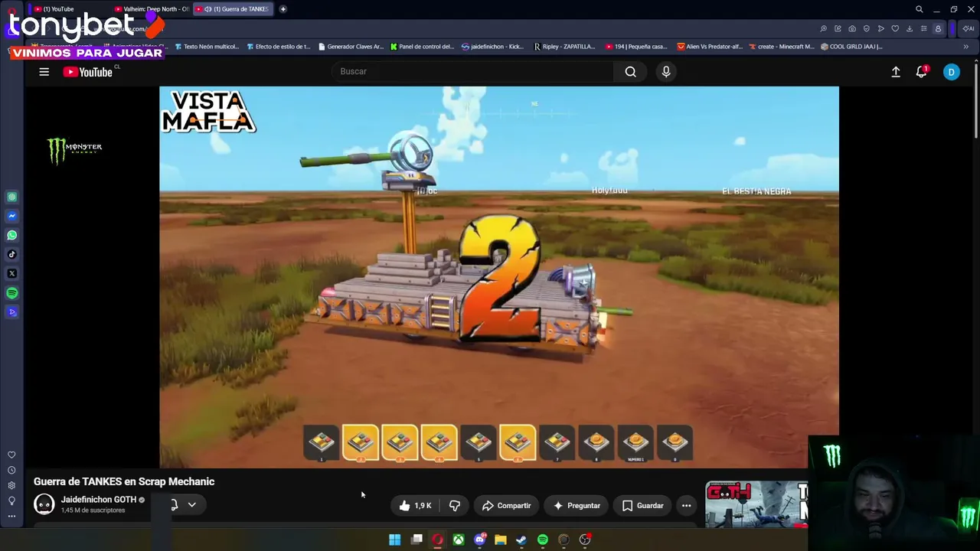This screenshot has height=551, width=980.
Task: Open Xbox app from the taskbar
Action: 458,540
